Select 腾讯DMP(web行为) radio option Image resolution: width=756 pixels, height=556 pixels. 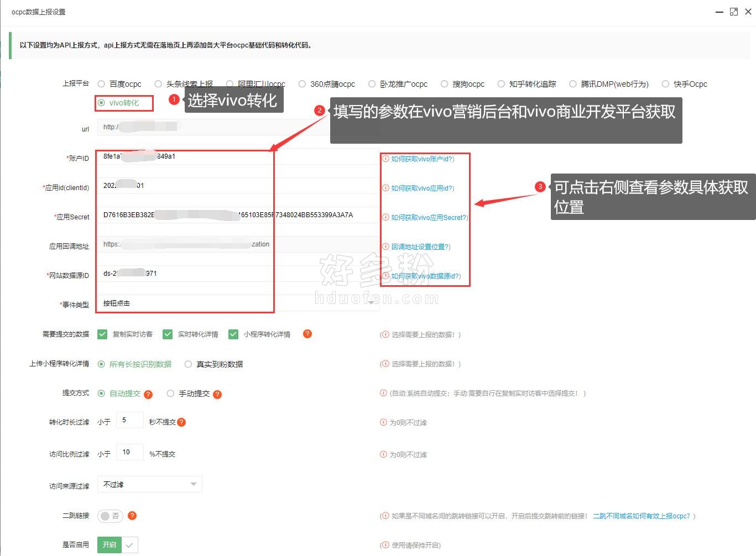click(x=573, y=84)
